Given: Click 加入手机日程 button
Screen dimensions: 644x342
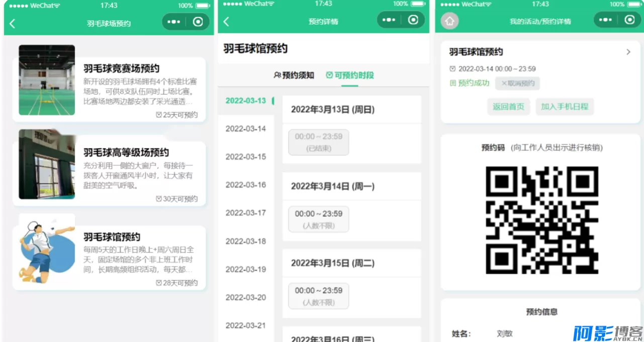Looking at the screenshot, I should tap(565, 107).
